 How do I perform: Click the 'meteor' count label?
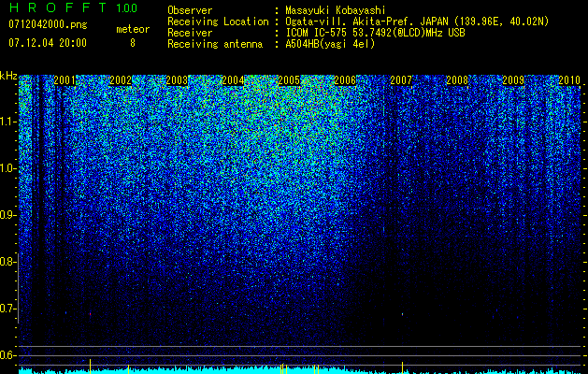[133, 29]
